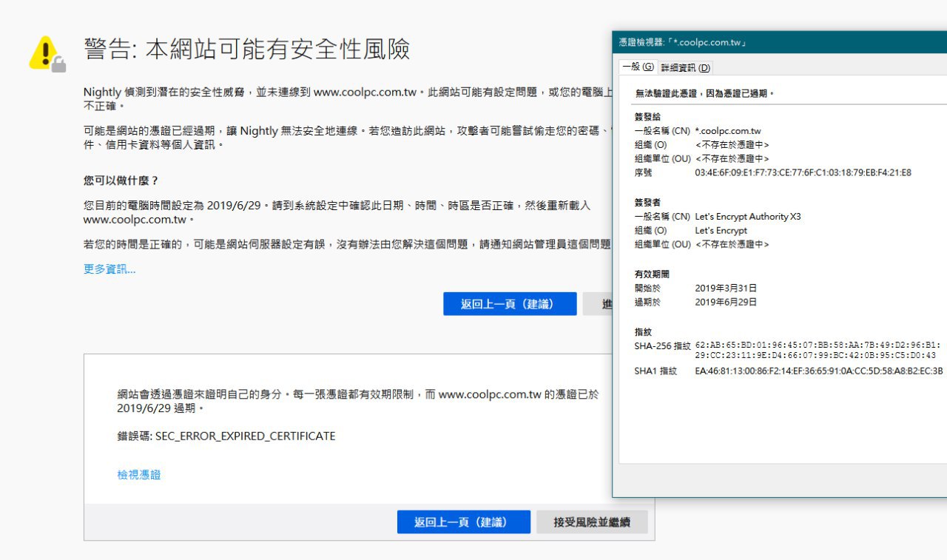The image size is (947, 560).
Task: Click the SHA-256 fingerprint value
Action: (x=818, y=351)
